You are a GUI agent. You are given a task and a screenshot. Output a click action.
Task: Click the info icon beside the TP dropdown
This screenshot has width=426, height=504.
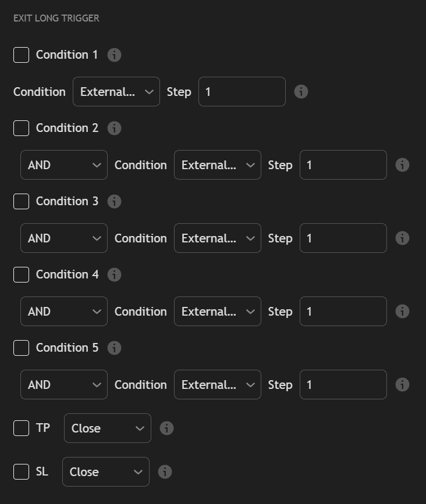click(166, 428)
